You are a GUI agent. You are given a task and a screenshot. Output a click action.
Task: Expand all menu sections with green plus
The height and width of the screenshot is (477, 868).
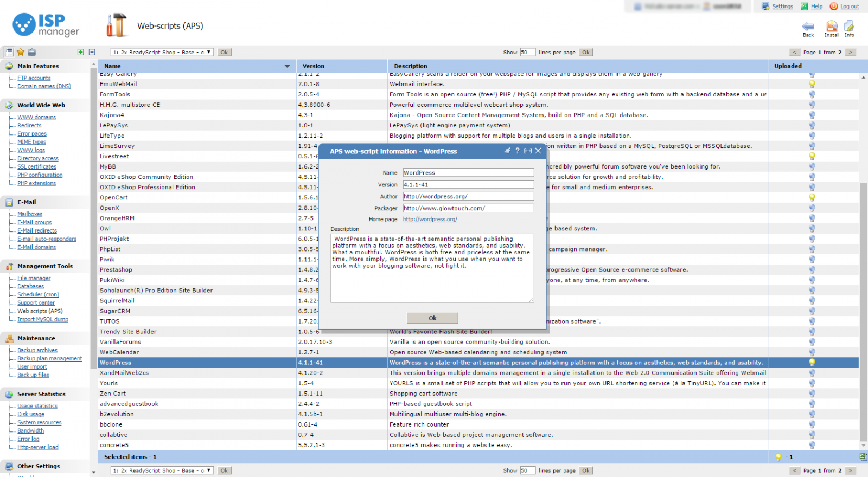(x=80, y=52)
